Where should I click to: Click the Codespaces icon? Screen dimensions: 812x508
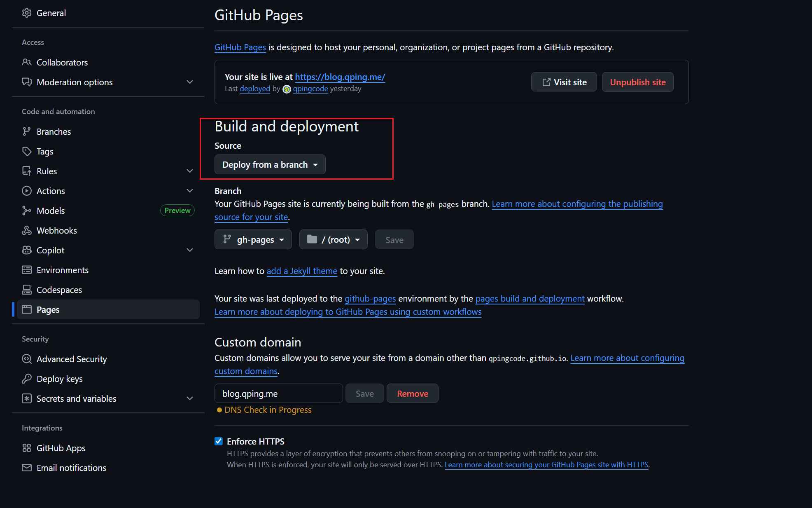point(27,290)
